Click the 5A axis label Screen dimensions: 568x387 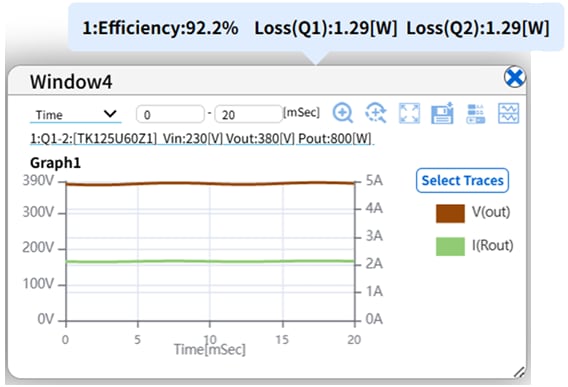[374, 180]
